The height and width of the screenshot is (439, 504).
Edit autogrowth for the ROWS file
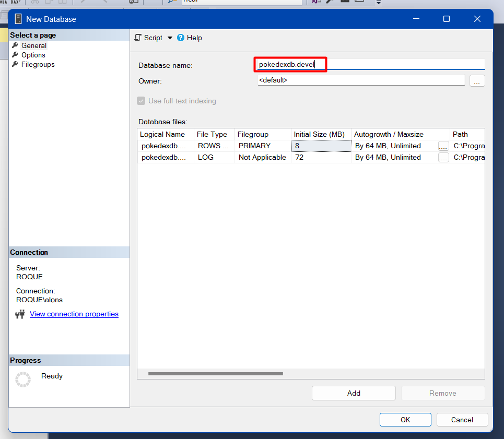click(443, 146)
